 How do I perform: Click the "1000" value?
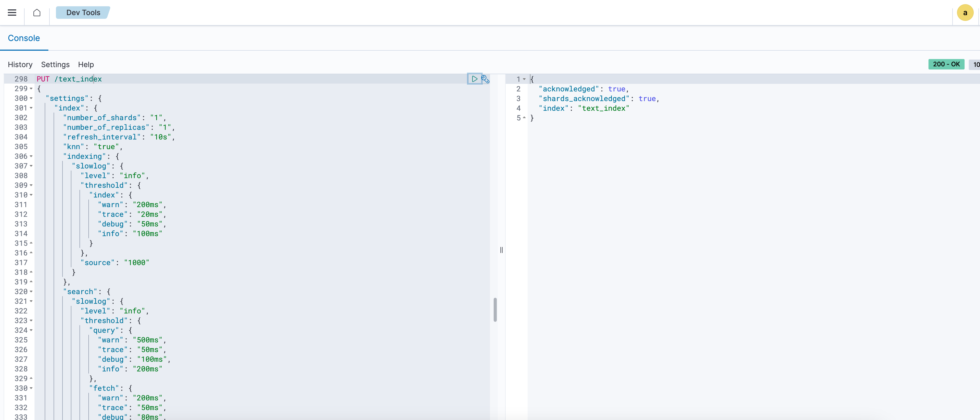(136, 263)
